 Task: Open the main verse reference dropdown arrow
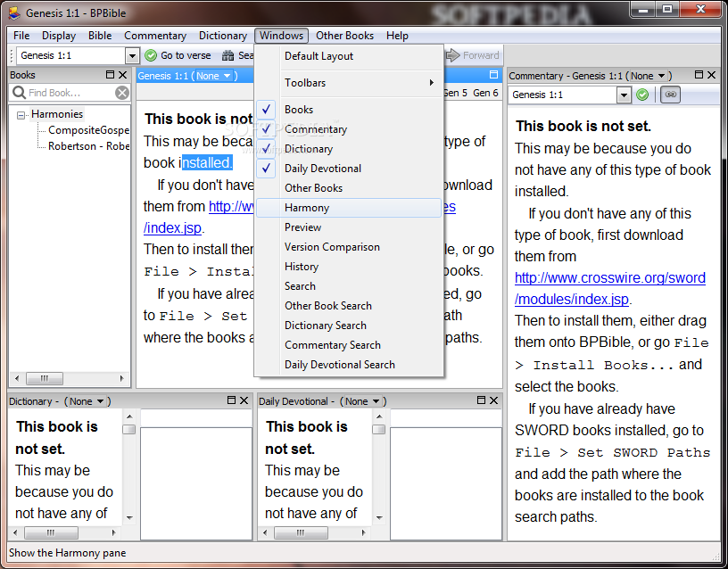click(x=132, y=56)
